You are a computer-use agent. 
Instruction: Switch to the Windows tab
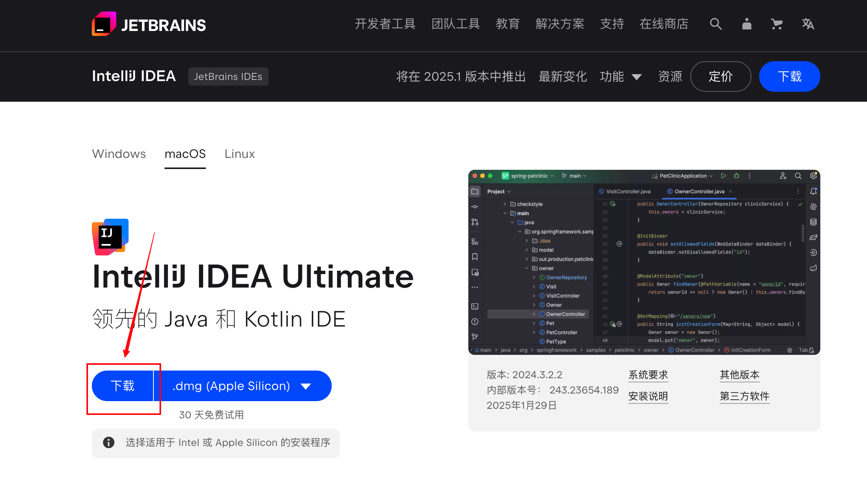[119, 154]
